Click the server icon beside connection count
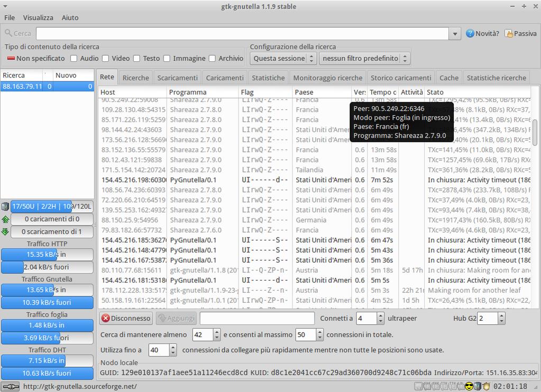 tap(5, 206)
